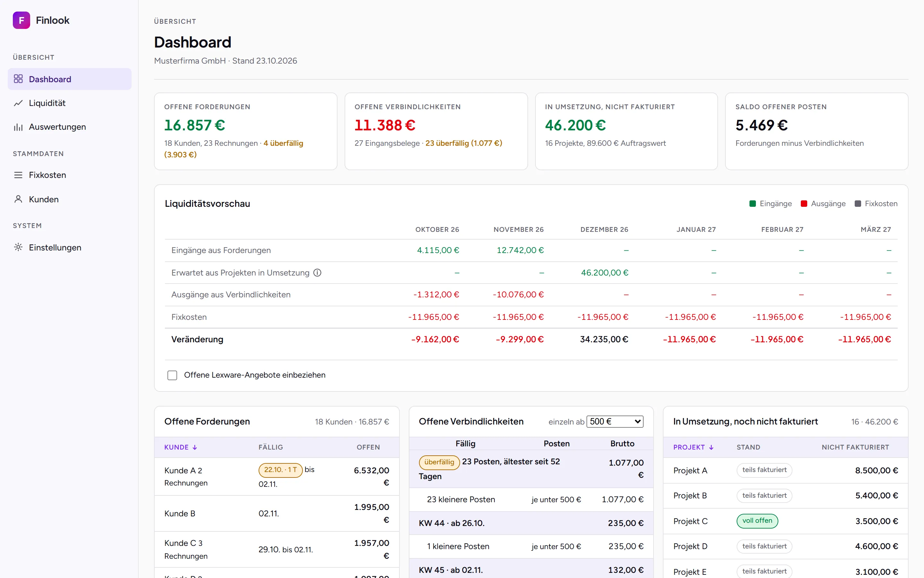
Task: Click the KW 44 · ab 26.10. group row
Action: click(x=531, y=523)
